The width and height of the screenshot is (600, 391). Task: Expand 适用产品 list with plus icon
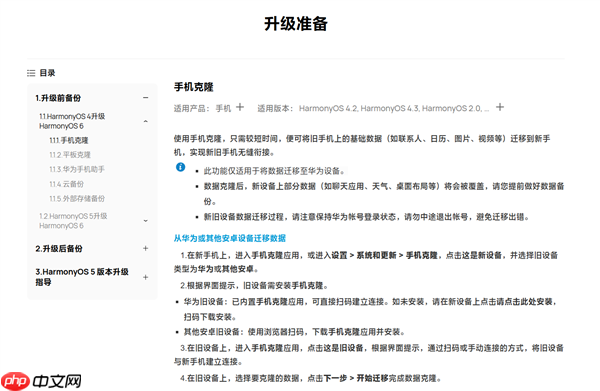[x=240, y=107]
